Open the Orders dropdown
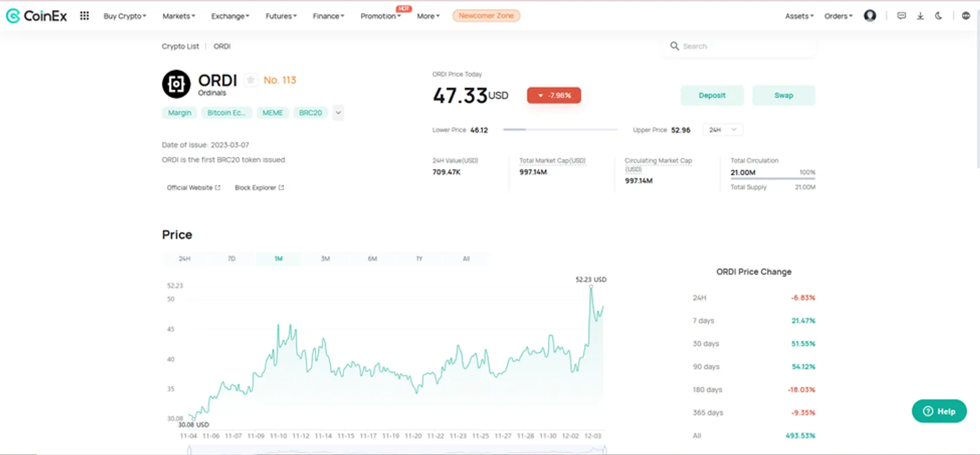 point(839,17)
